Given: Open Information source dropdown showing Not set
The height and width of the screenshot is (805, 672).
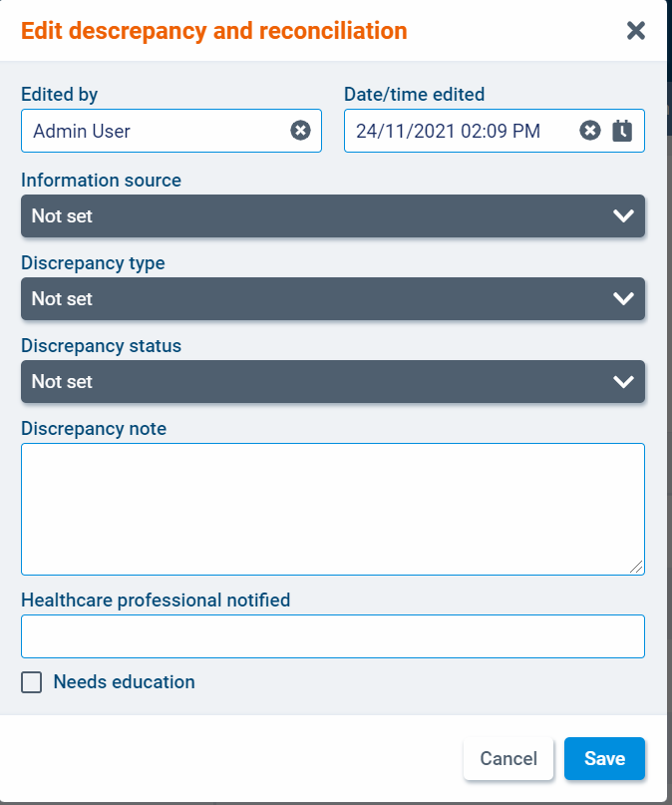Looking at the screenshot, I should click(x=299, y=215).
